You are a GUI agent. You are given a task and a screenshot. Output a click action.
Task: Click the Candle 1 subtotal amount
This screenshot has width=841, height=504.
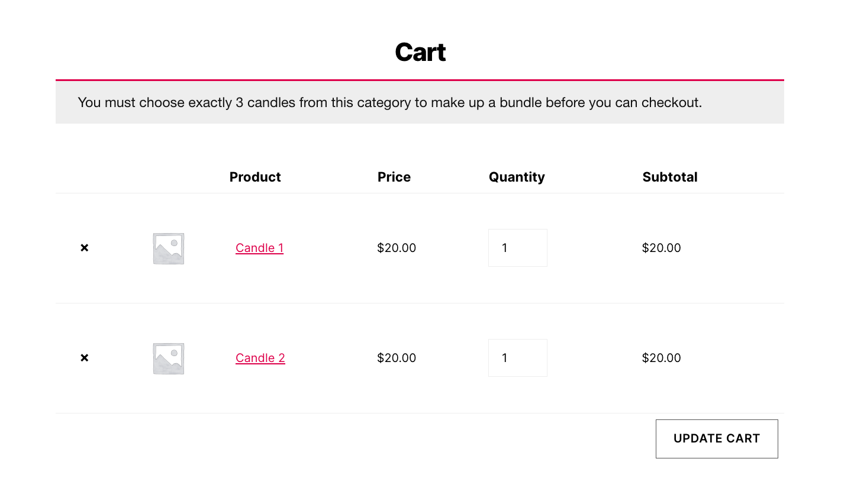[661, 248]
